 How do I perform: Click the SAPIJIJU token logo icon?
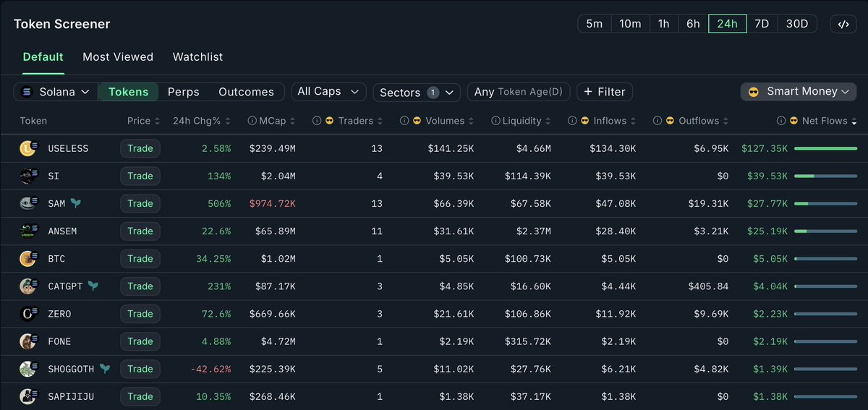click(x=27, y=396)
